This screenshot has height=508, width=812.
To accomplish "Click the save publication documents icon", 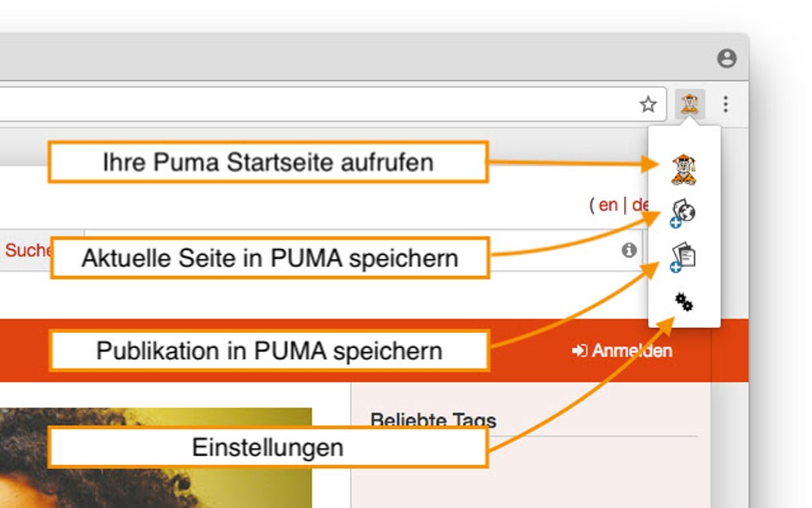I will pos(684,257).
